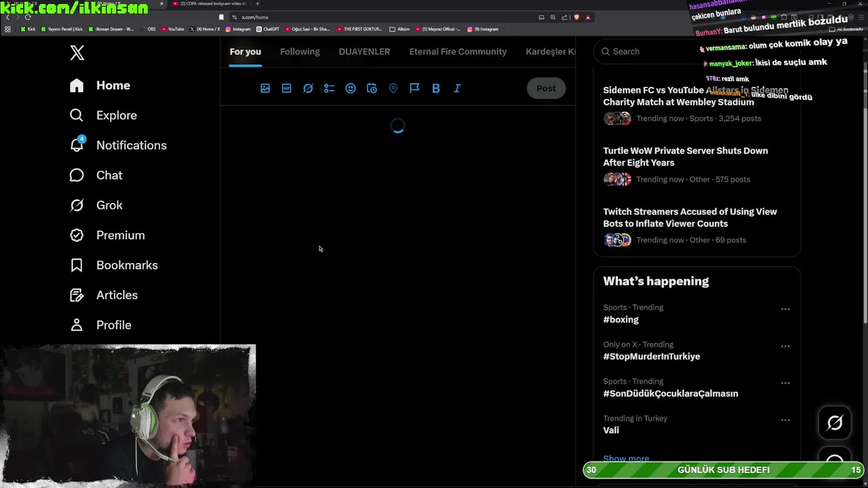Viewport: 868px width, 488px height.
Task: Select the Kardeşler tab in timeline header
Action: point(550,52)
